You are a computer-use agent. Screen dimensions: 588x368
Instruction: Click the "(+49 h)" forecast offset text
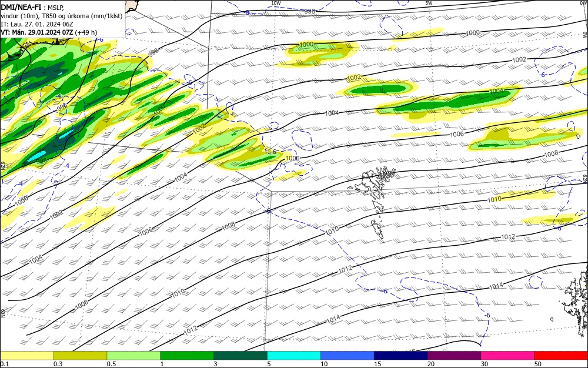coord(86,32)
